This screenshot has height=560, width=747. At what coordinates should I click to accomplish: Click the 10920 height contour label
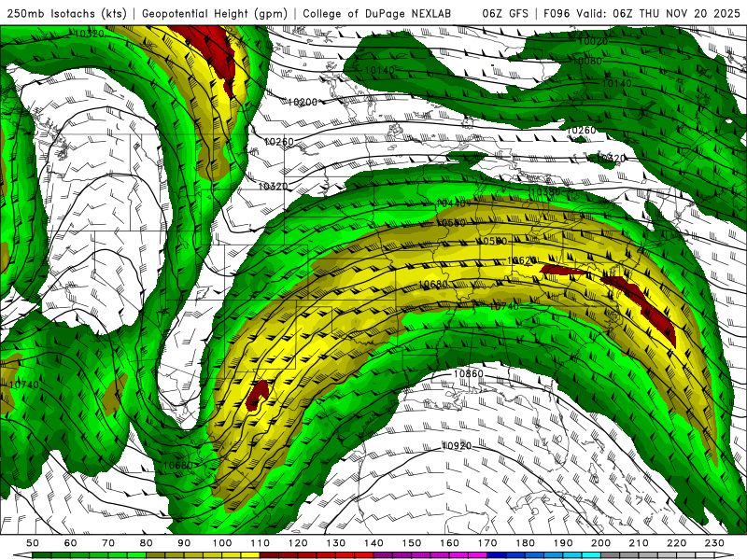pyautogui.click(x=457, y=446)
